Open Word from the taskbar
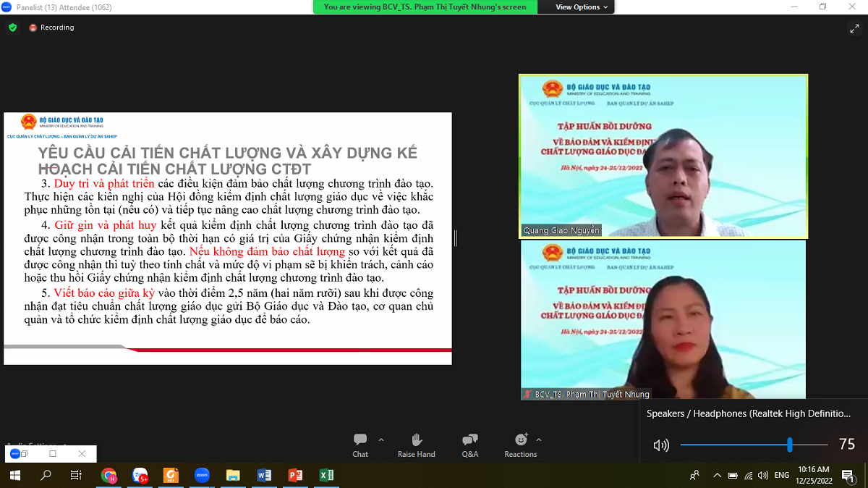The height and width of the screenshot is (488, 868). click(264, 475)
